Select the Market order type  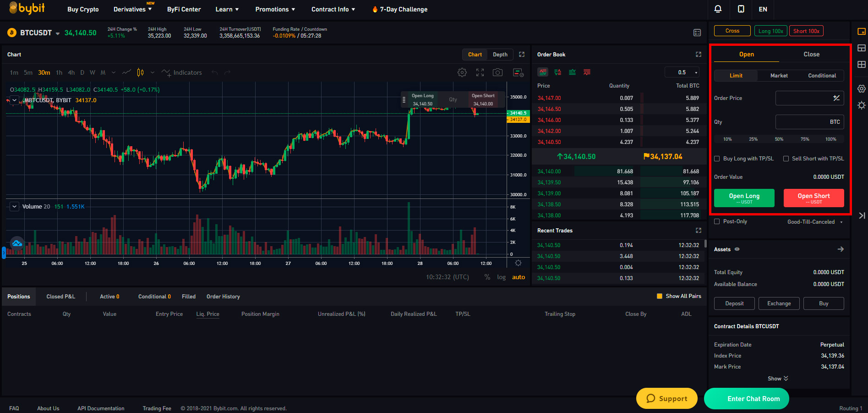tap(779, 76)
